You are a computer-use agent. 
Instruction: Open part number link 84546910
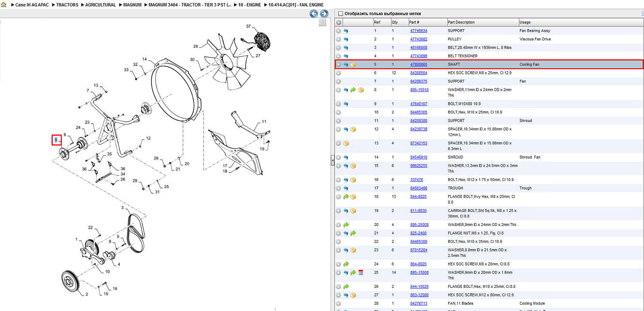point(419,157)
